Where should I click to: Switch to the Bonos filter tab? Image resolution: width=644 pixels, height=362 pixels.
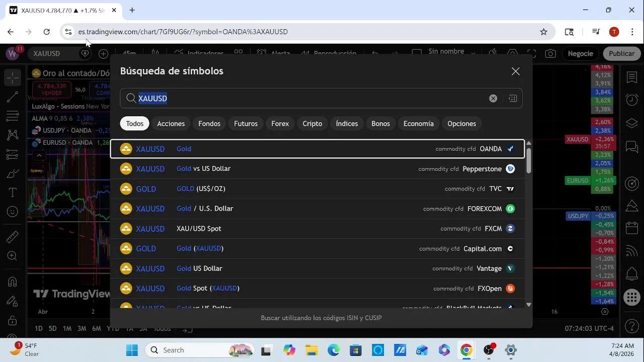tap(381, 124)
